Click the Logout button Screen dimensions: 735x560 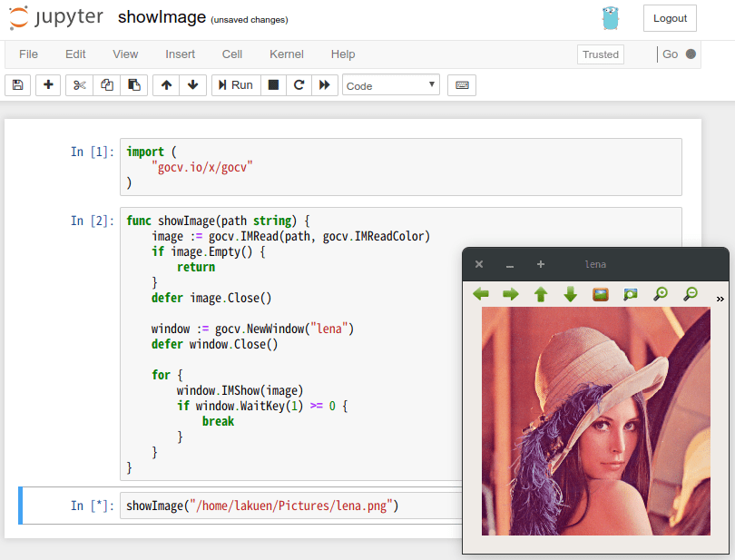click(x=670, y=18)
